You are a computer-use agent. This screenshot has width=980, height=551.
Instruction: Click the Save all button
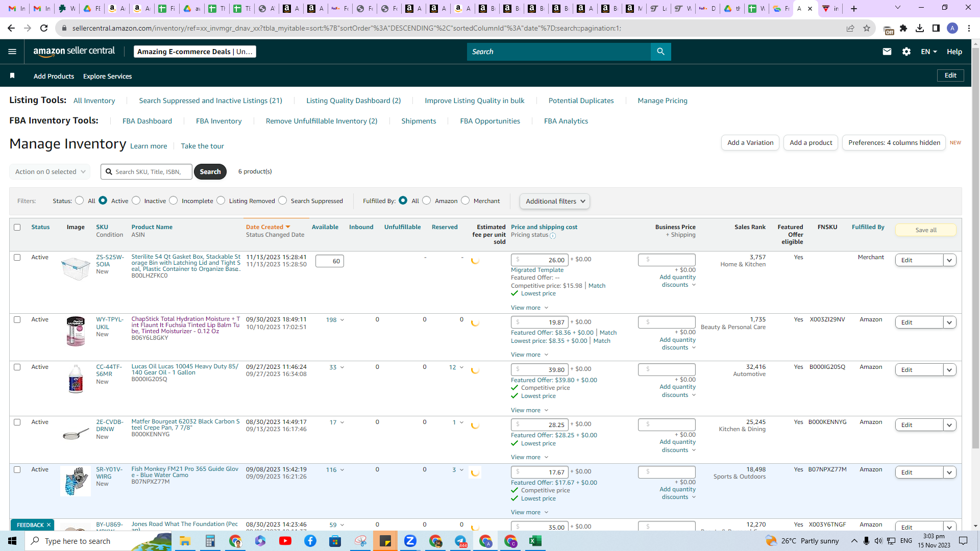point(926,230)
